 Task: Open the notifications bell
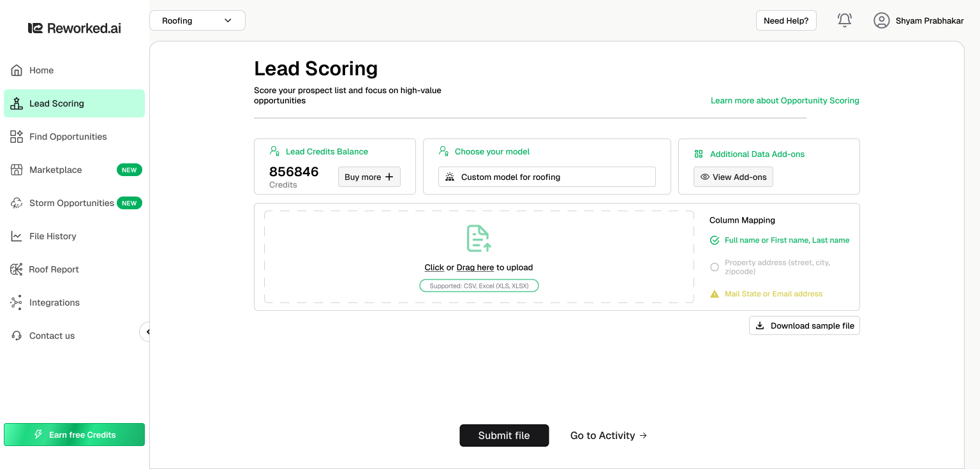[x=844, y=20]
